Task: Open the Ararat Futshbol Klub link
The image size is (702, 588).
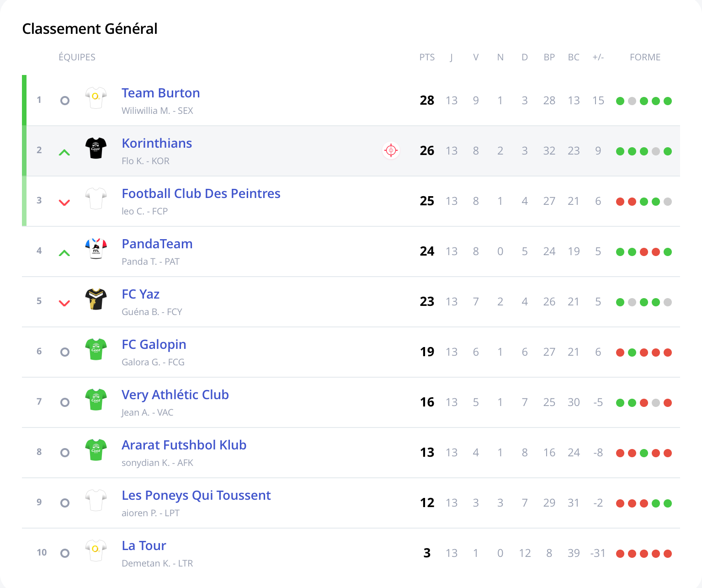Action: click(x=184, y=445)
